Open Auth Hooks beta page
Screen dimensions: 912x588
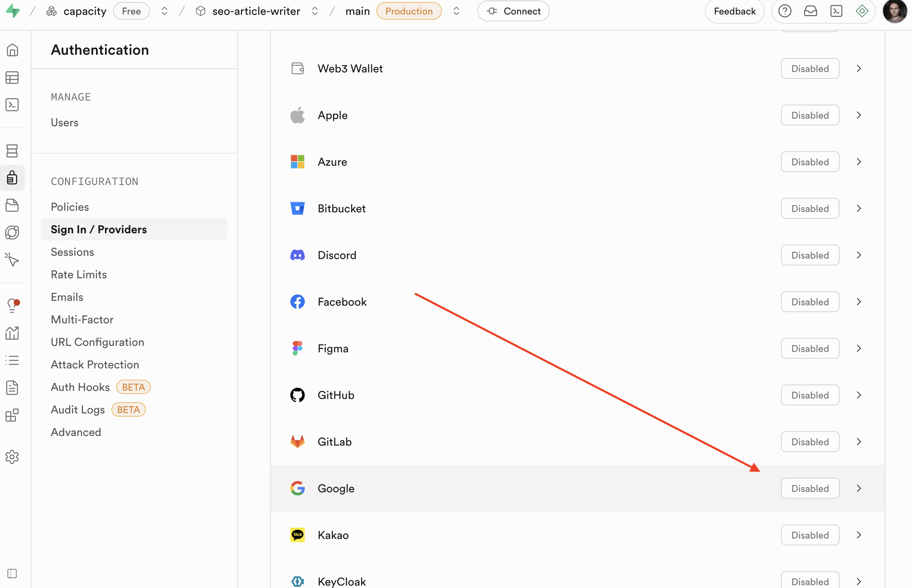pyautogui.click(x=101, y=387)
